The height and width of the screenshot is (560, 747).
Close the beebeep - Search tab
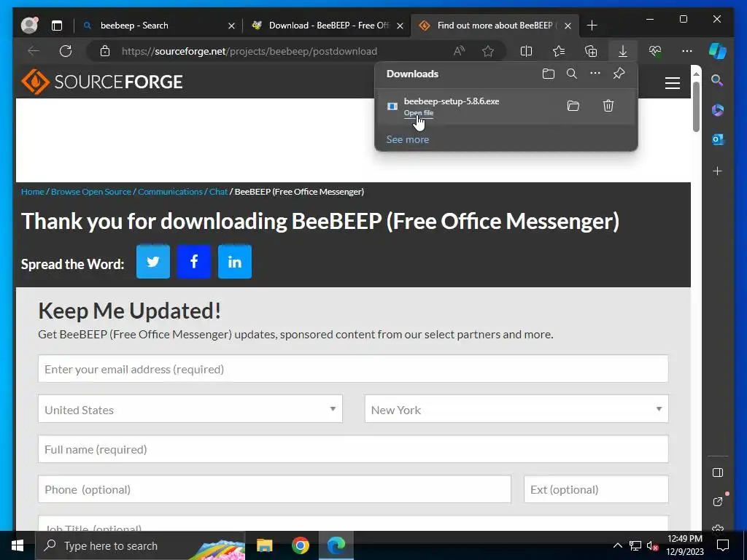[231, 26]
